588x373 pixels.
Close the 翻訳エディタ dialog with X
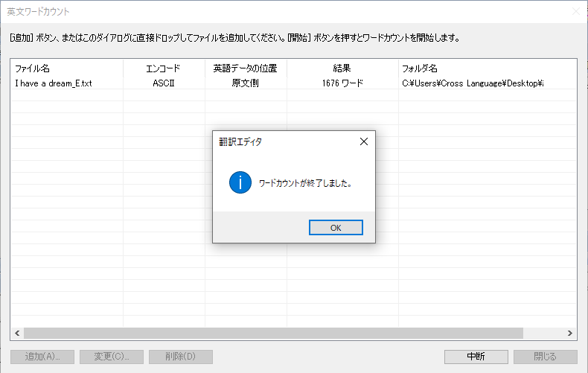pos(363,141)
